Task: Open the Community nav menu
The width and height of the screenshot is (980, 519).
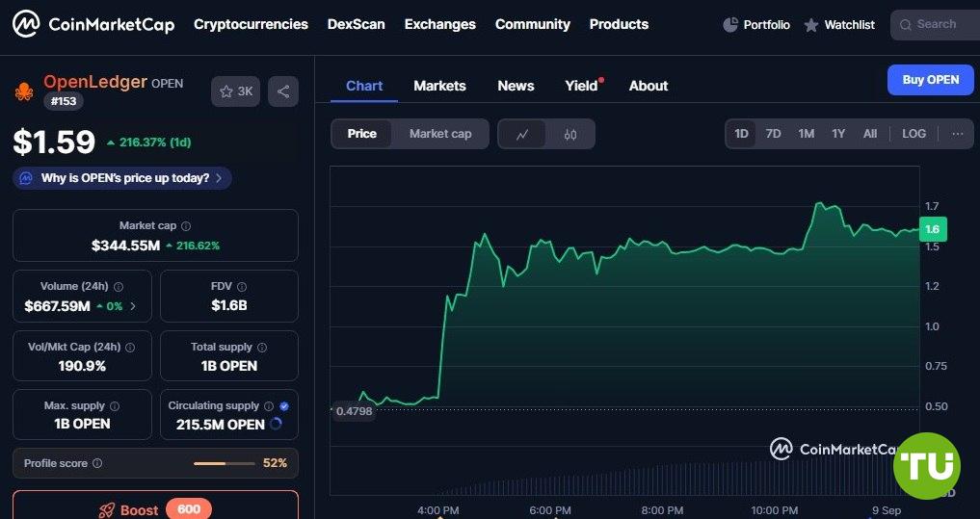Action: point(533,24)
